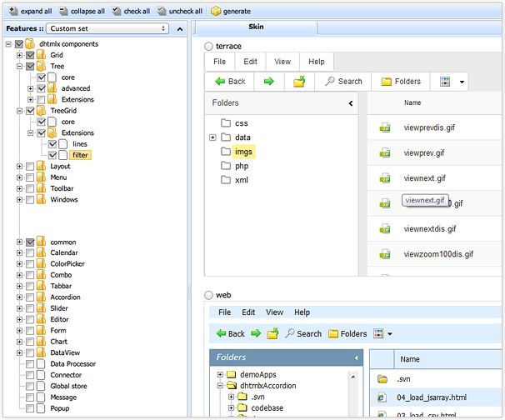Click the Grid folder icon in features tree
505x420 pixels.
[x=41, y=55]
